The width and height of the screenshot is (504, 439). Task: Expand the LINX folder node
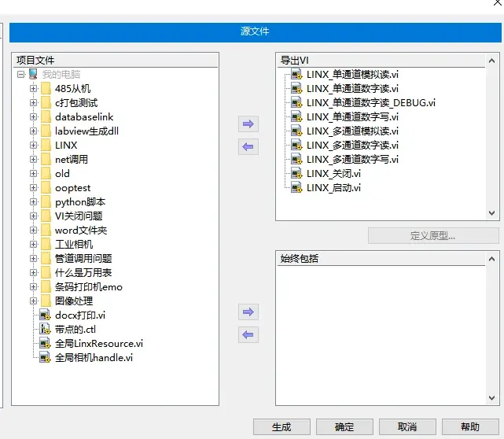34,145
